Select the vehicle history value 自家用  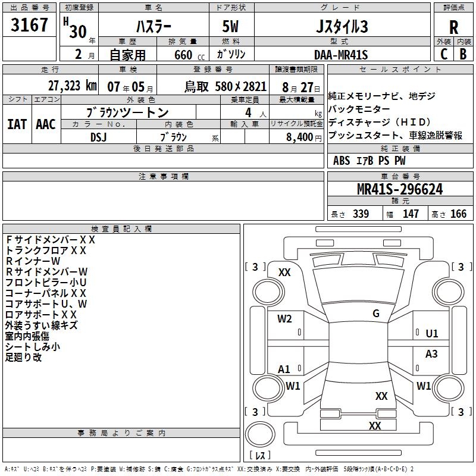tap(127, 55)
